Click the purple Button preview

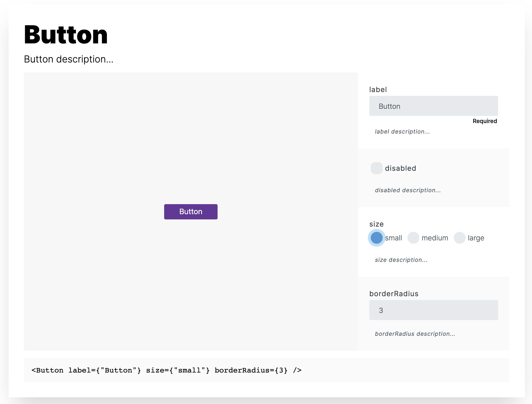[191, 212]
